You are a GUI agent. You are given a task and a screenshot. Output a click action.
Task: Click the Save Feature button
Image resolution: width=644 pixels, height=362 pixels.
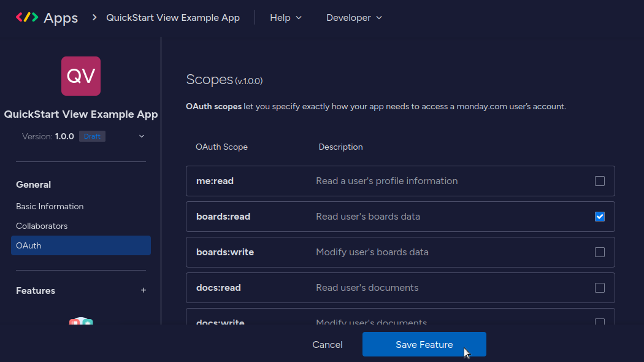point(424,344)
